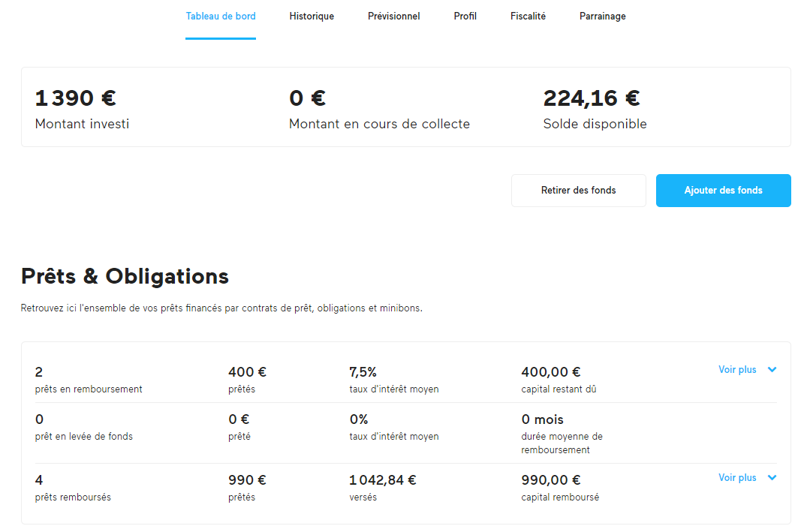The height and width of the screenshot is (532, 804).
Task: Click the Retirer des fonds button
Action: (x=578, y=191)
